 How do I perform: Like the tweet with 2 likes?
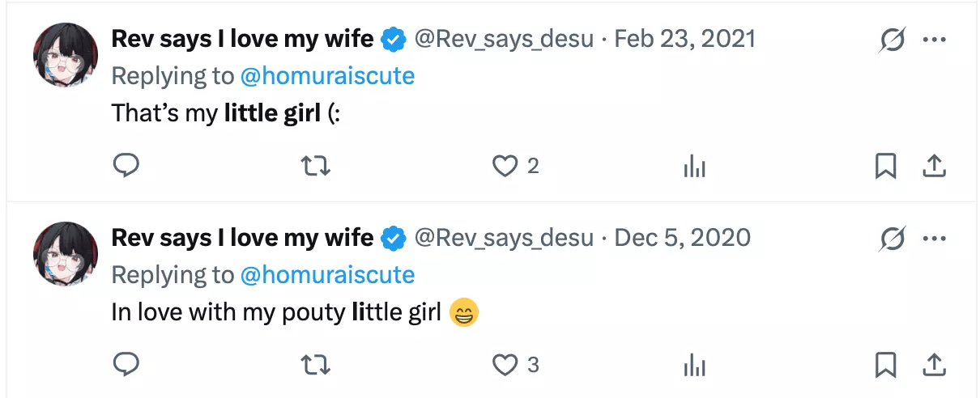[x=505, y=166]
